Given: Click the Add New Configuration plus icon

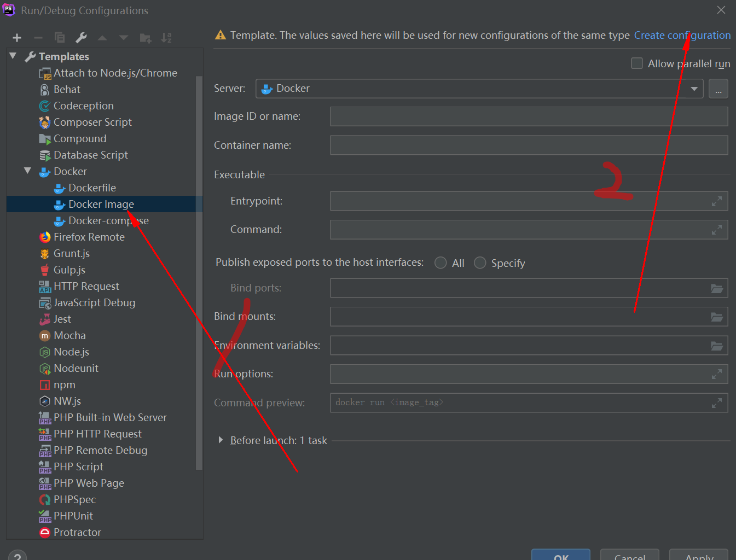Looking at the screenshot, I should (17, 38).
